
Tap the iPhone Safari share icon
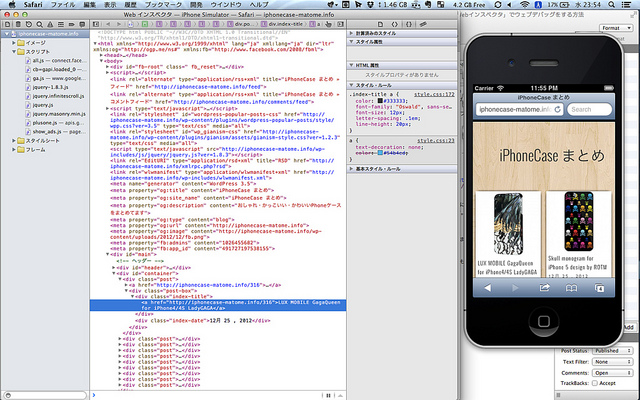544,288
